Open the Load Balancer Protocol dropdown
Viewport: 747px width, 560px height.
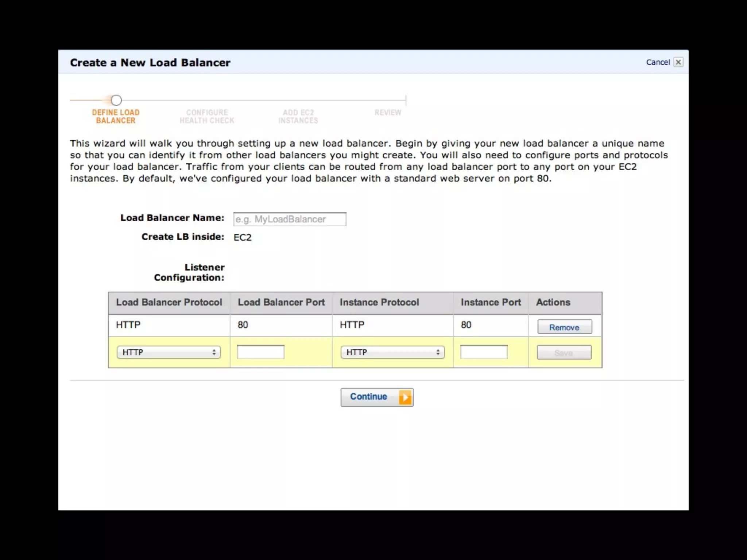click(168, 352)
